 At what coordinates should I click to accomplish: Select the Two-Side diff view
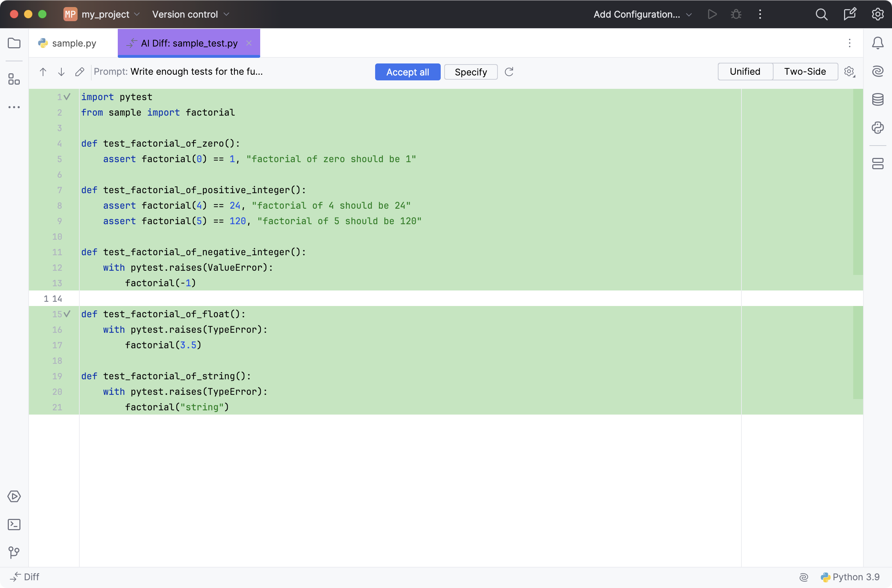[x=805, y=72]
